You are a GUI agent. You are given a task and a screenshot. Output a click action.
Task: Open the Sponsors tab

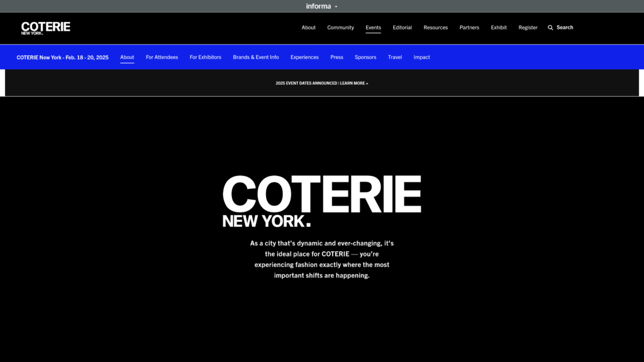[x=365, y=57]
